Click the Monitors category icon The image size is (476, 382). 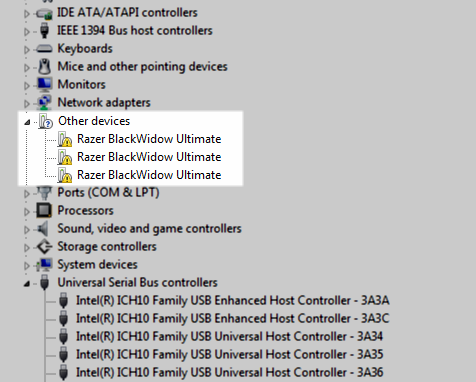(44, 85)
